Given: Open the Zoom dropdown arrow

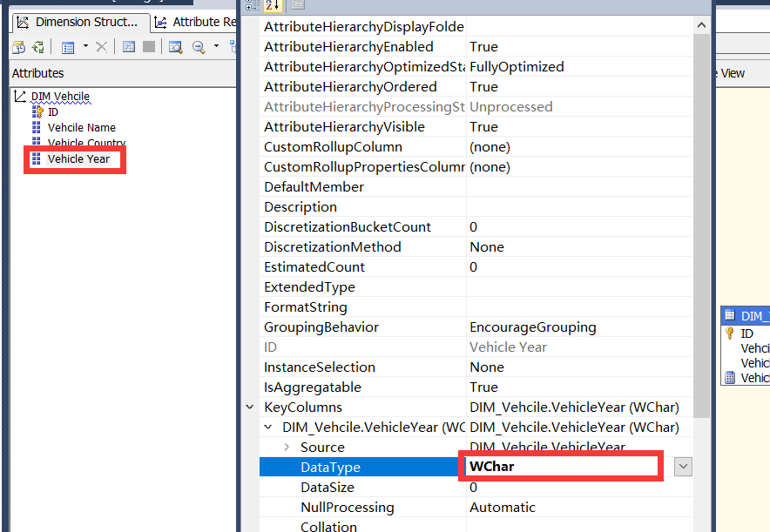Looking at the screenshot, I should pyautogui.click(x=216, y=46).
